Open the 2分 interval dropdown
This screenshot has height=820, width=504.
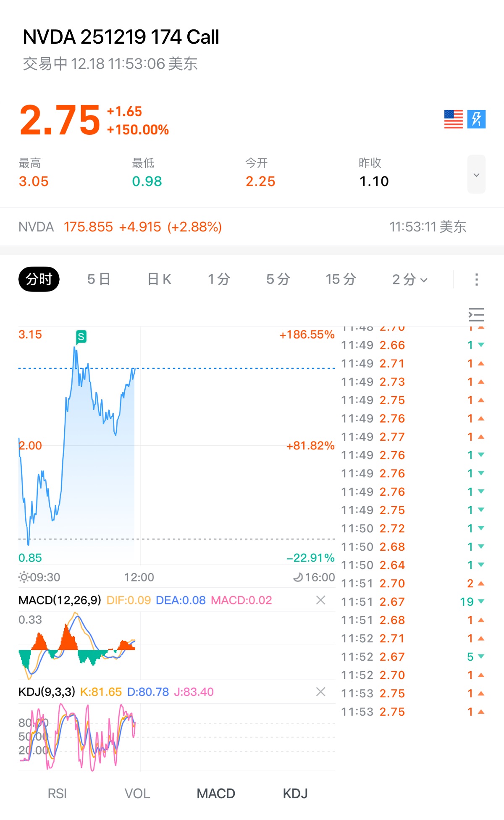409,280
